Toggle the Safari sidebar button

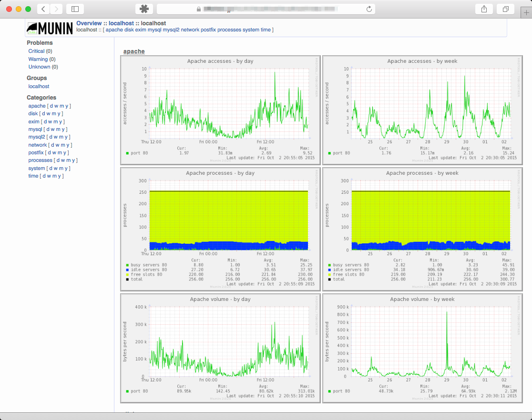(x=75, y=9)
